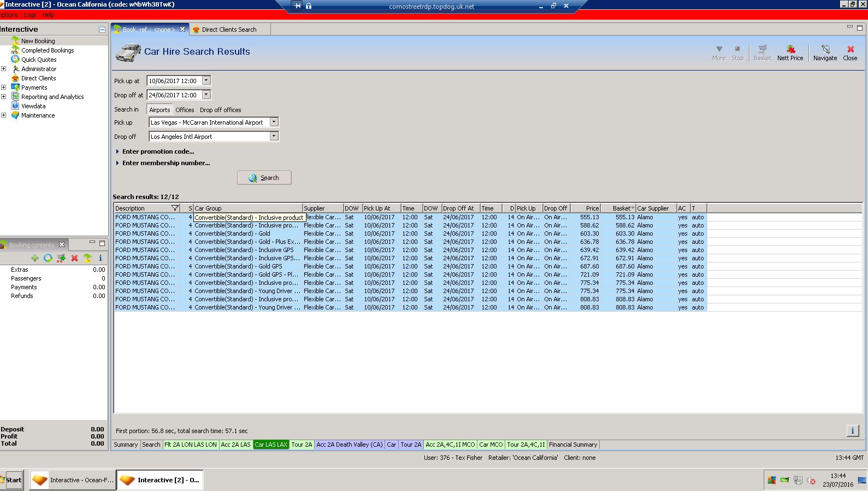Click the Windows Start button
Image resolution: width=868 pixels, height=491 pixels.
[12, 480]
